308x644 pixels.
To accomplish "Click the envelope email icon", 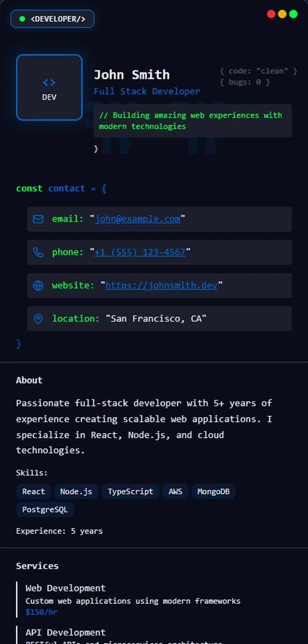I will 38,219.
